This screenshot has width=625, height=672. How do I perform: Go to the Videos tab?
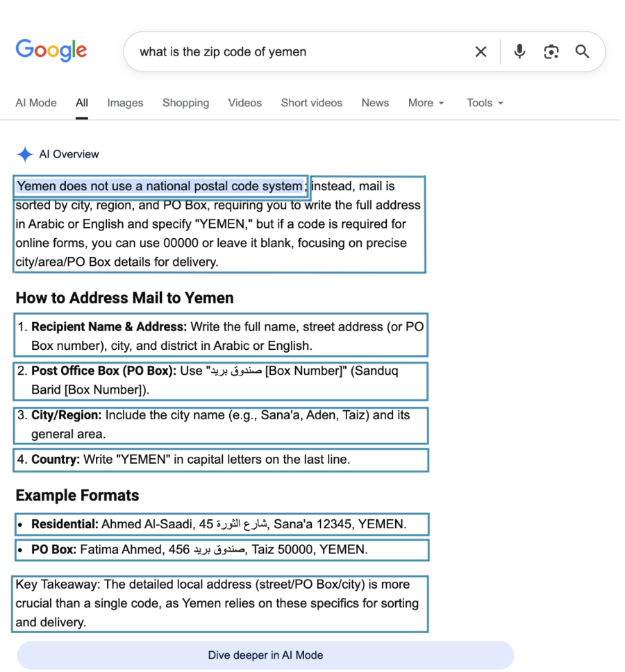click(245, 103)
